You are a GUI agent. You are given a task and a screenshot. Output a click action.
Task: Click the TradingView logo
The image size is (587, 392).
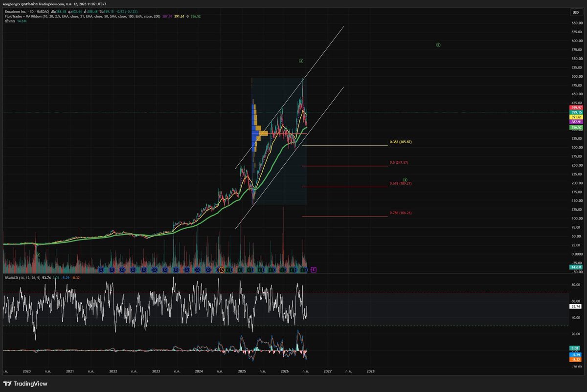(25, 384)
